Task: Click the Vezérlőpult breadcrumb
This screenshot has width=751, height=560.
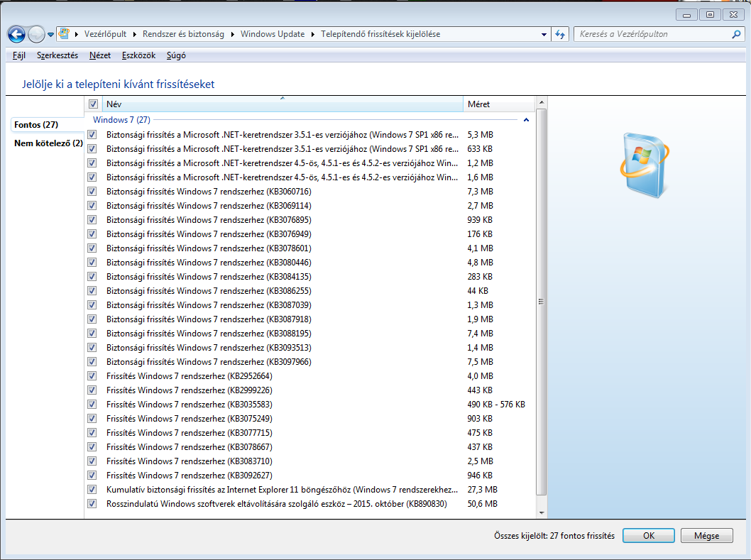Action: (x=105, y=34)
